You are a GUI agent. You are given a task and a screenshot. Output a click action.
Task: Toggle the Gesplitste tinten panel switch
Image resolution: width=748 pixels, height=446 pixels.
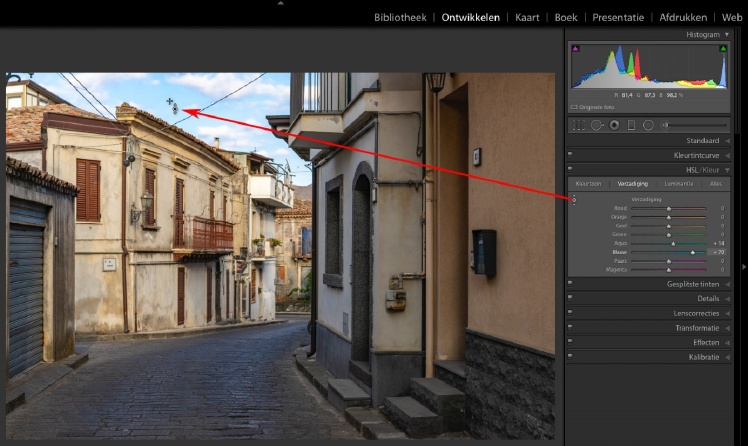click(570, 283)
